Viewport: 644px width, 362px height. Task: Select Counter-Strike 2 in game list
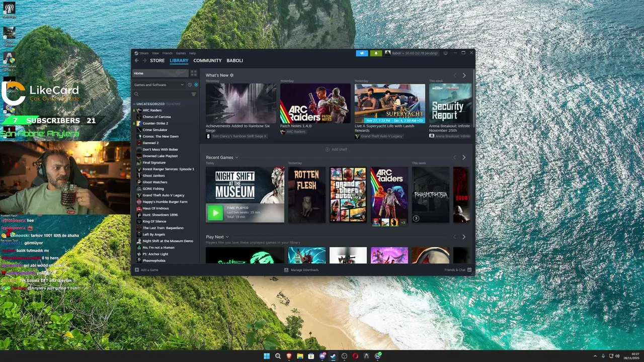[x=155, y=123]
